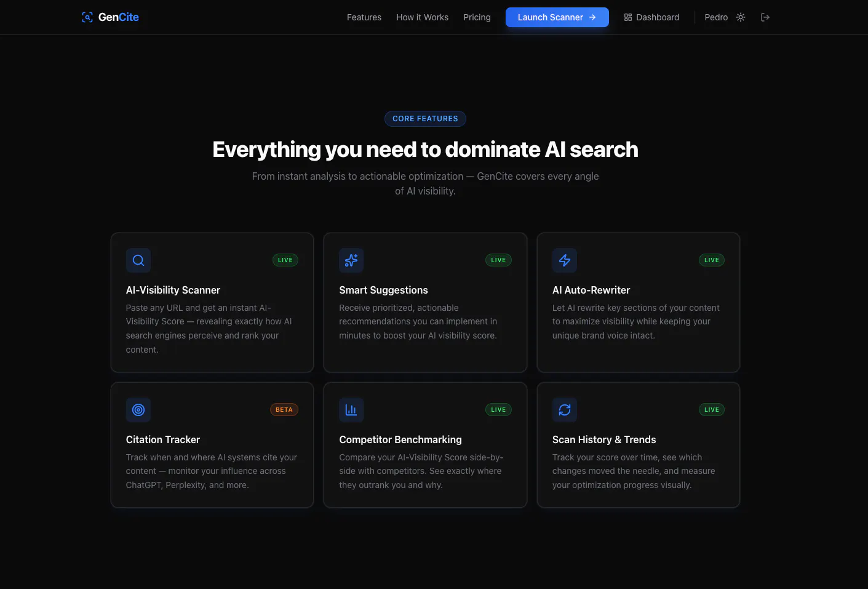Screen dimensions: 868x589
Task: Go to the Features nav link
Action: pos(364,17)
